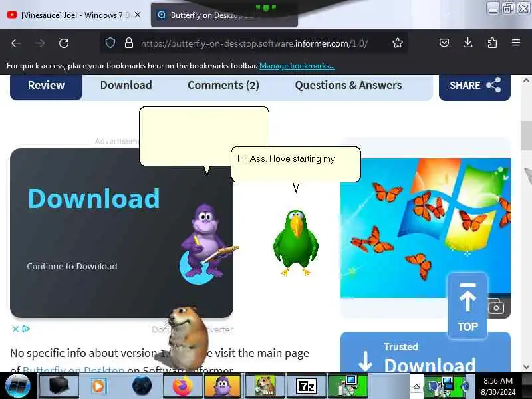Close the Vinesauce YouTube tab

click(x=138, y=15)
